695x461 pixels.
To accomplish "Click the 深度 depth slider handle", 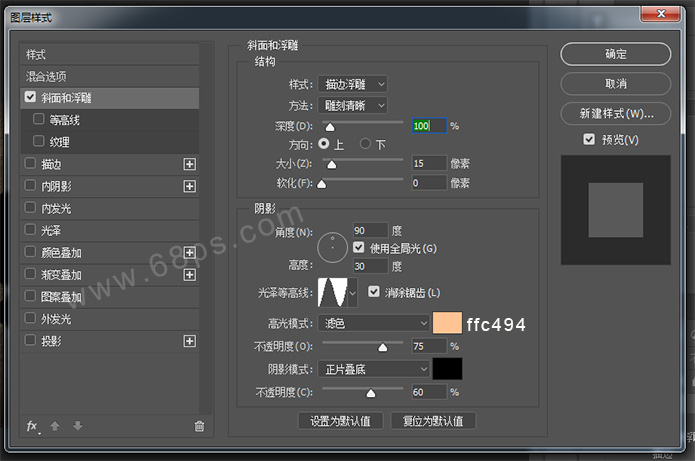I will pos(330,128).
